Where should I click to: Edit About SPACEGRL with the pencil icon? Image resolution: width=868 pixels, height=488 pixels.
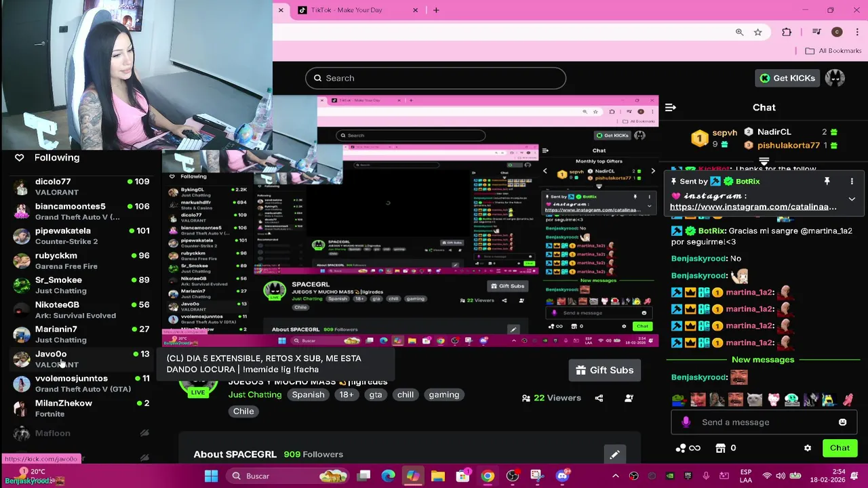(614, 455)
